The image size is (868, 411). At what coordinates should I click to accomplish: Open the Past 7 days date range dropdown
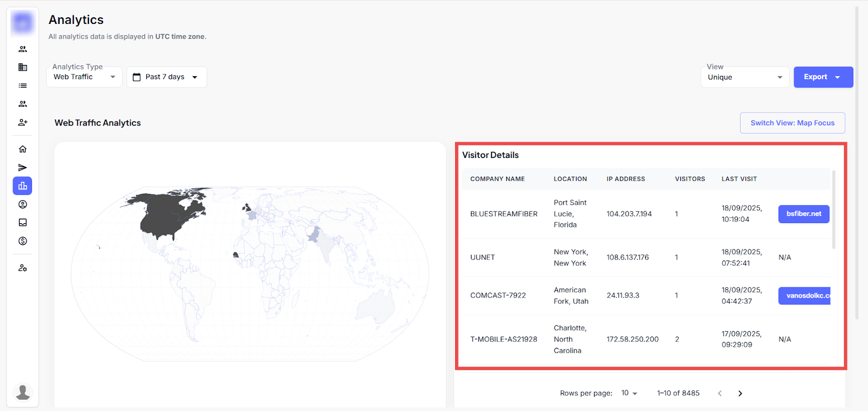point(167,77)
